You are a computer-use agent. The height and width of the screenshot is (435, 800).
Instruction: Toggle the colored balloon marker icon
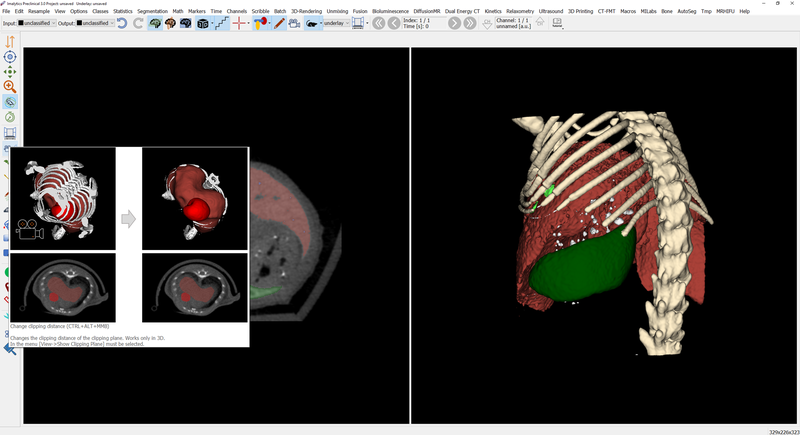tap(260, 23)
